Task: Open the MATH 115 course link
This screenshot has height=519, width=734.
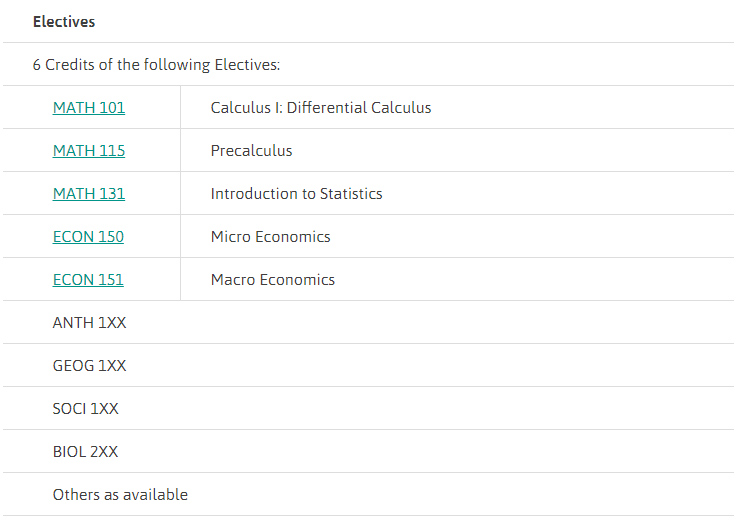Action: tap(89, 151)
